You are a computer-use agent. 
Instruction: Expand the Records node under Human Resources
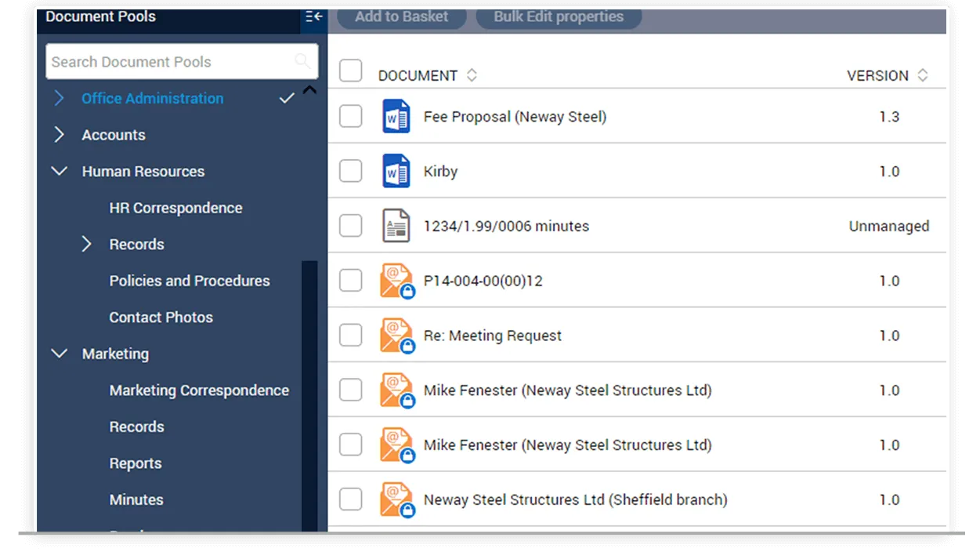87,244
